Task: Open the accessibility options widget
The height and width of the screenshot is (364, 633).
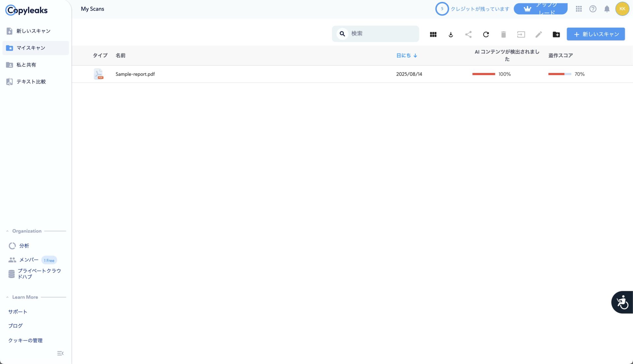Action: (x=622, y=302)
